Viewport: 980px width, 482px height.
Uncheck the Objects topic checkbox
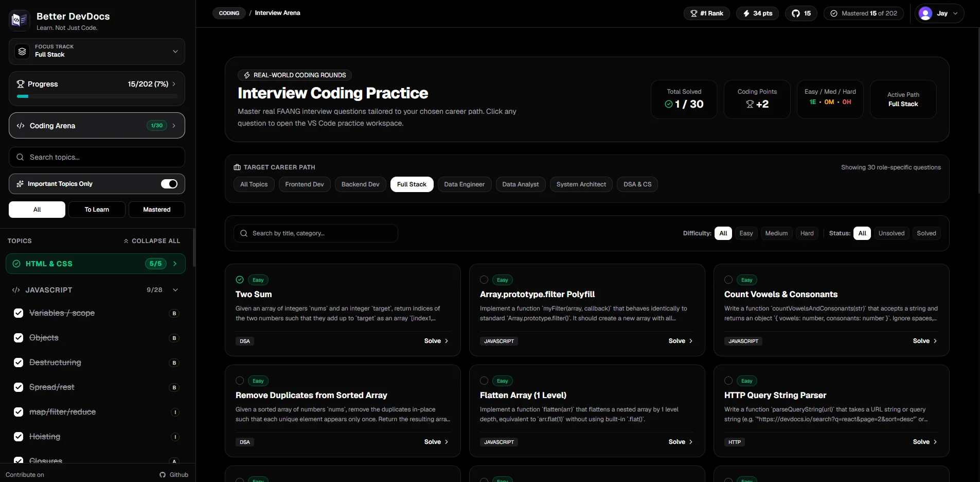(19, 338)
